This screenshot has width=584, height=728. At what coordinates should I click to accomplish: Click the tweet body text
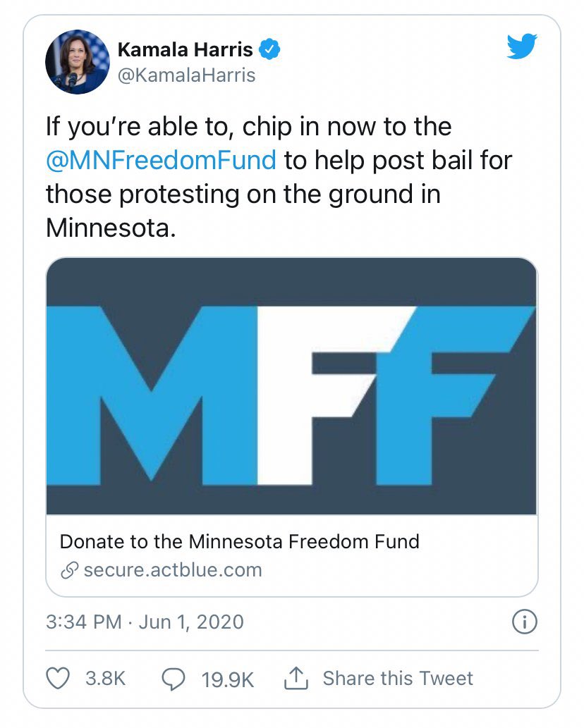click(x=279, y=177)
